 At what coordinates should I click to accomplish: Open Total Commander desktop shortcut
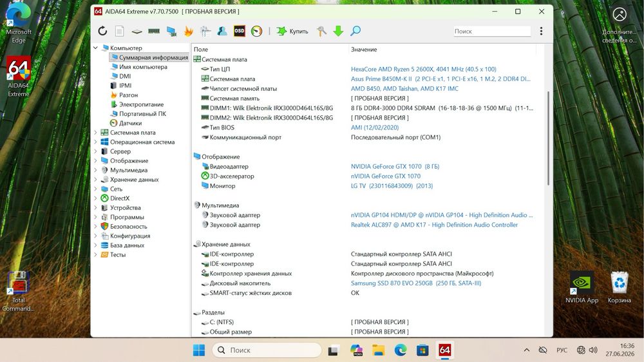[x=18, y=291]
